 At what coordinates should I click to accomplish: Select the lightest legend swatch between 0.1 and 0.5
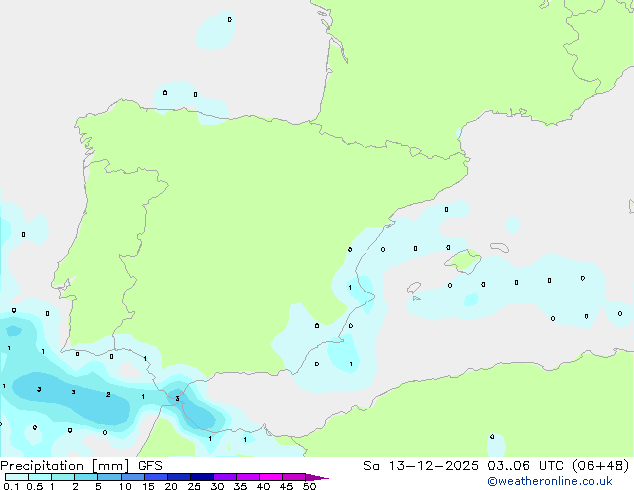pos(17,477)
